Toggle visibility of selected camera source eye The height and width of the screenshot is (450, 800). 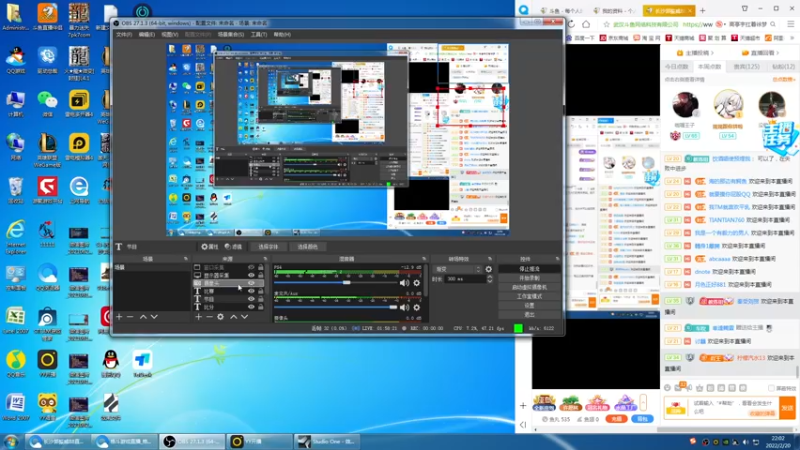[251, 283]
